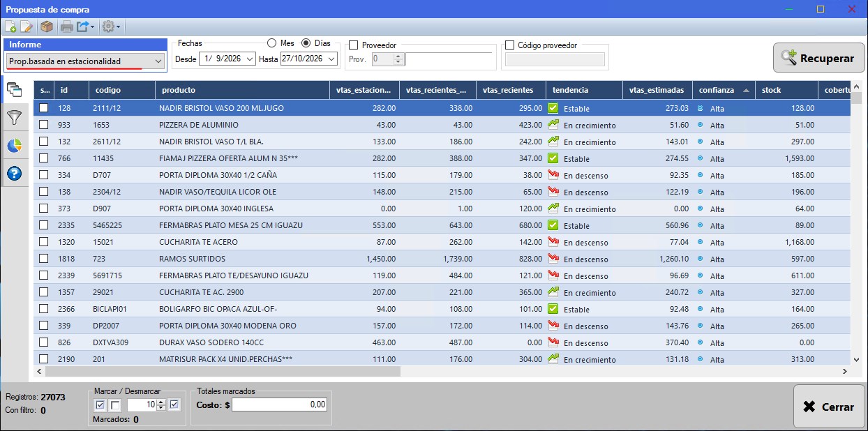
Task: Click the Código proveedor text field
Action: (555, 60)
